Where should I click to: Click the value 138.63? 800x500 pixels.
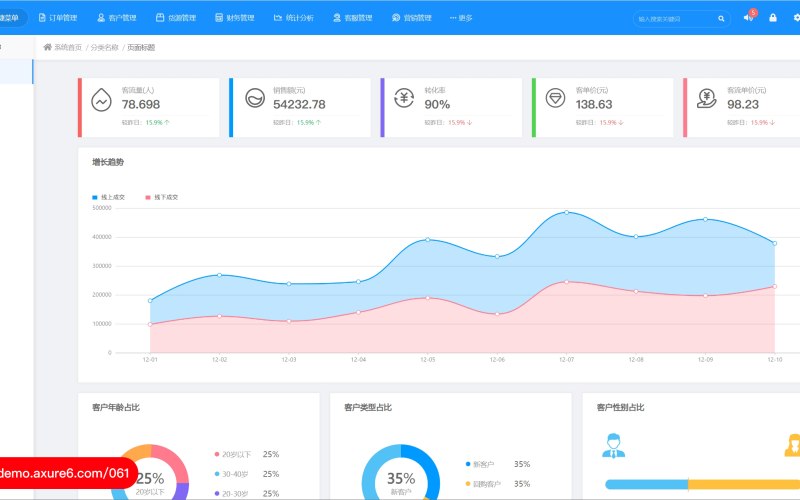coord(594,105)
